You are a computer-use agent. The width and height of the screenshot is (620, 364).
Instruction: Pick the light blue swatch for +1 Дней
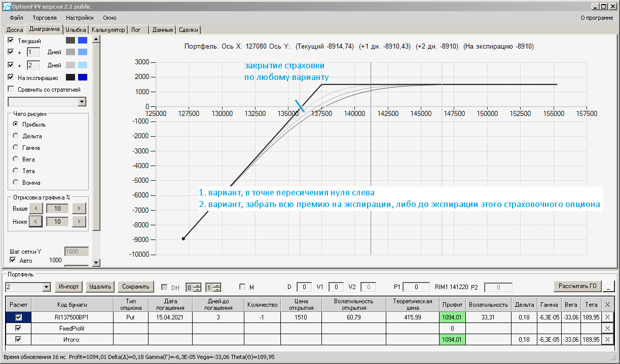[x=83, y=52]
